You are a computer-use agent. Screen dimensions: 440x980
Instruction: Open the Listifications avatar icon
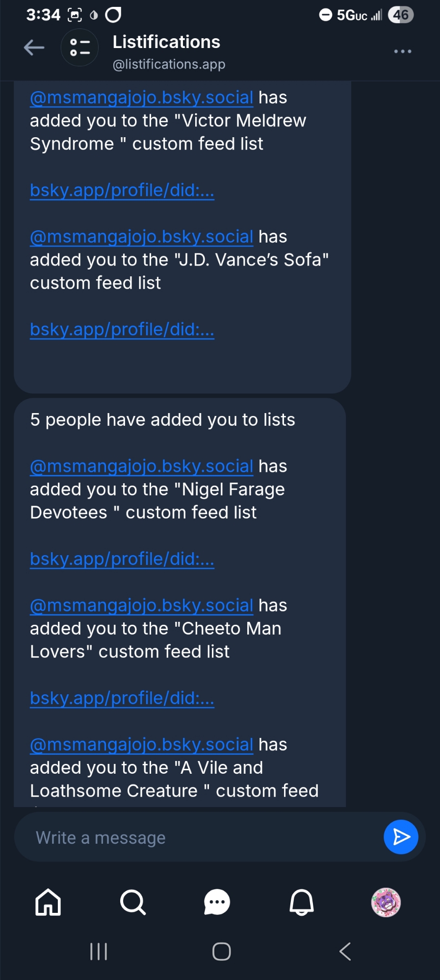[x=79, y=48]
